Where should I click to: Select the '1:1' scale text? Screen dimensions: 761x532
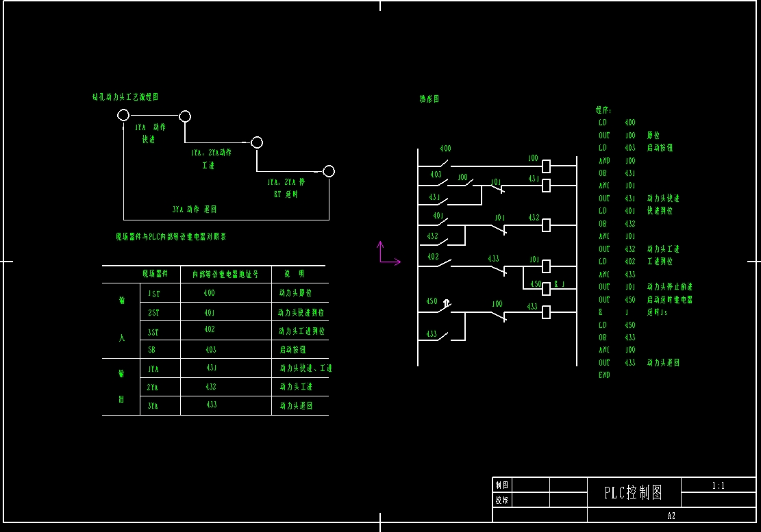[719, 485]
